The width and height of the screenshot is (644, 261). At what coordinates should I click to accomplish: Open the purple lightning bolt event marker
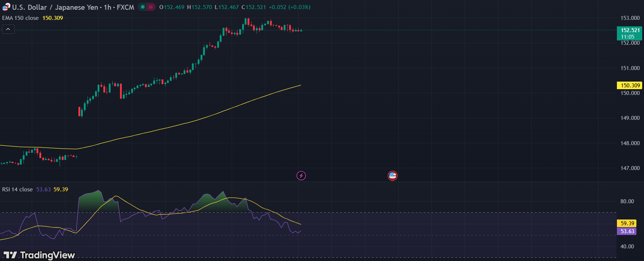301,176
